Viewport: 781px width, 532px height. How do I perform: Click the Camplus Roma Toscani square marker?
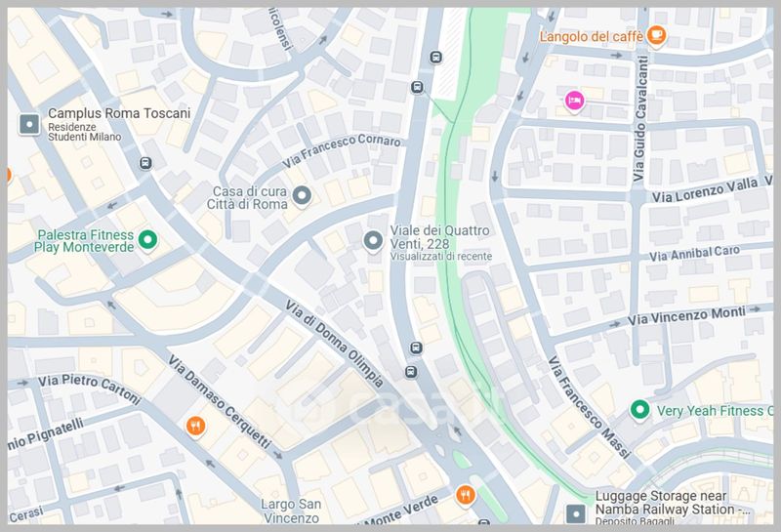(29, 125)
